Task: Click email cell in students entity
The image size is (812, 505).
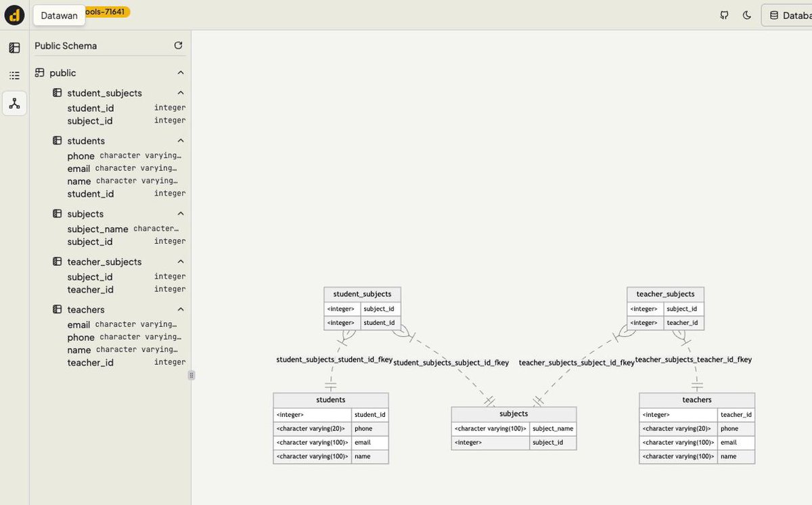Action: 370,443
